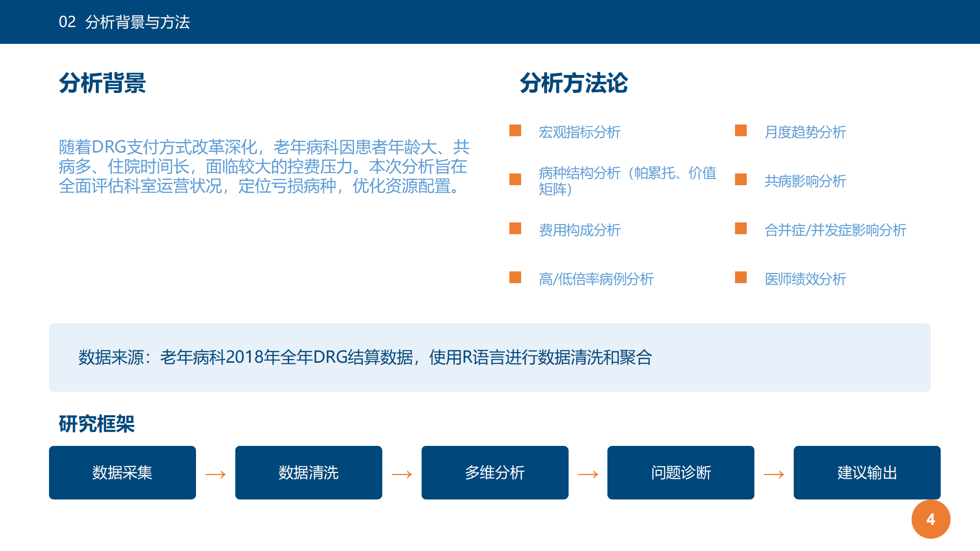
Task: Select the 研究框架 heading
Action: click(96, 424)
